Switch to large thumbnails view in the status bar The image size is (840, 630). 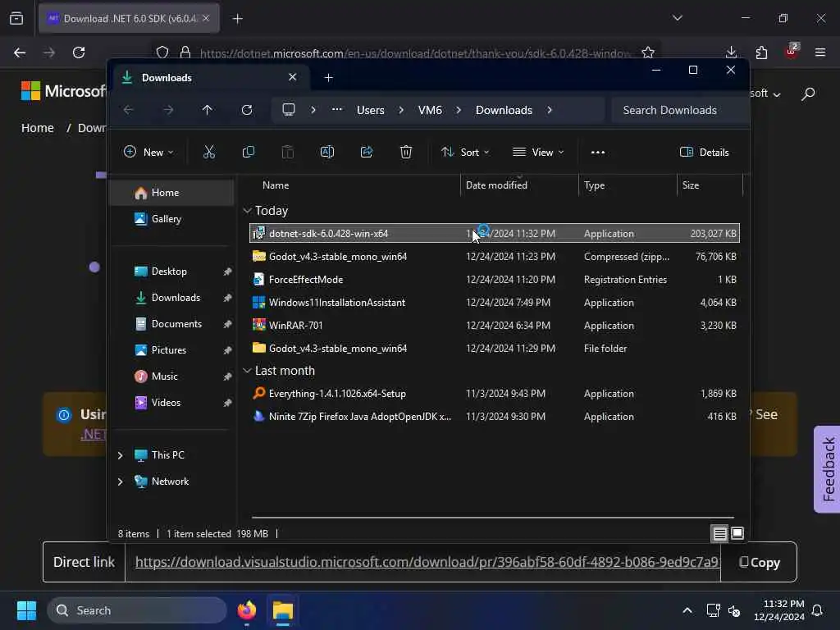[x=737, y=533]
